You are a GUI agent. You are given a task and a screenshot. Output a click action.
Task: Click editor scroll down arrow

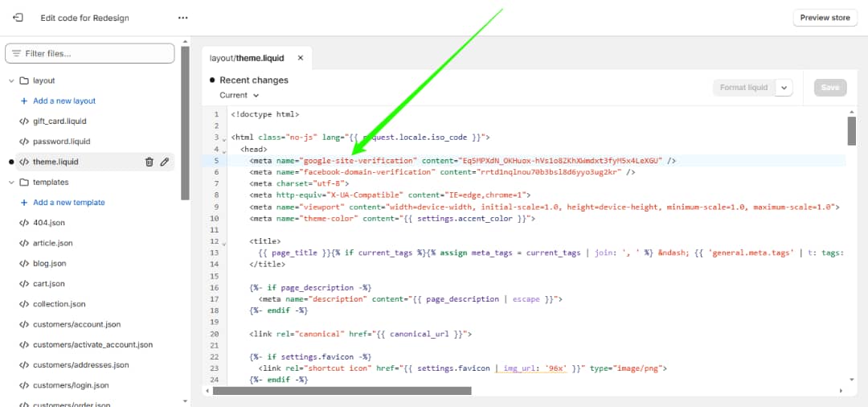click(851, 380)
